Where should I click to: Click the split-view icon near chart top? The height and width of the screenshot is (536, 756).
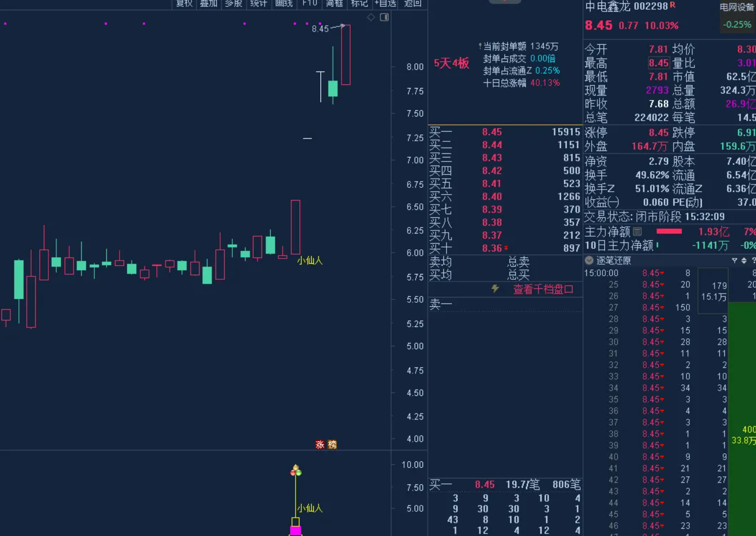click(x=385, y=18)
